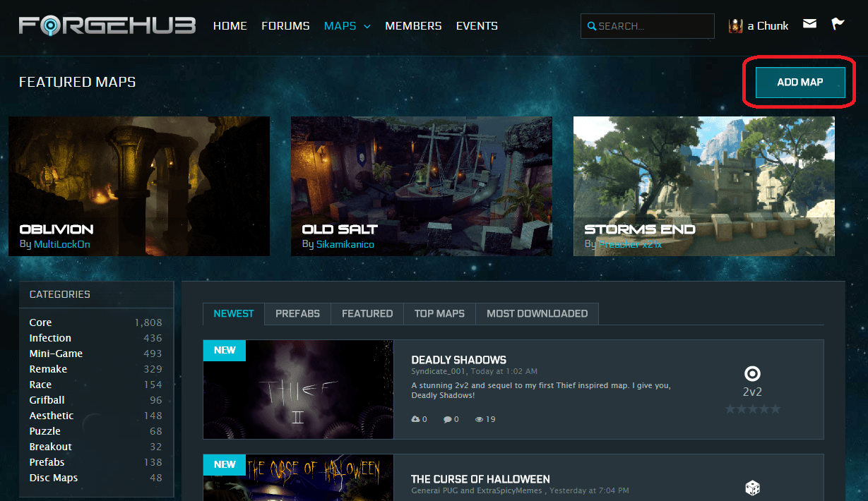Click the views eye icon on Deadly Shadows
This screenshot has height=501, width=868.
pos(480,419)
